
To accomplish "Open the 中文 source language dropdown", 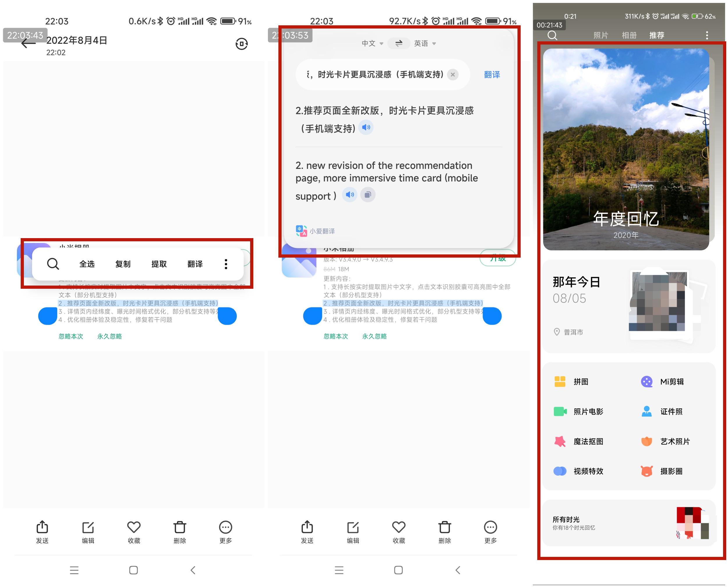I will [x=372, y=43].
